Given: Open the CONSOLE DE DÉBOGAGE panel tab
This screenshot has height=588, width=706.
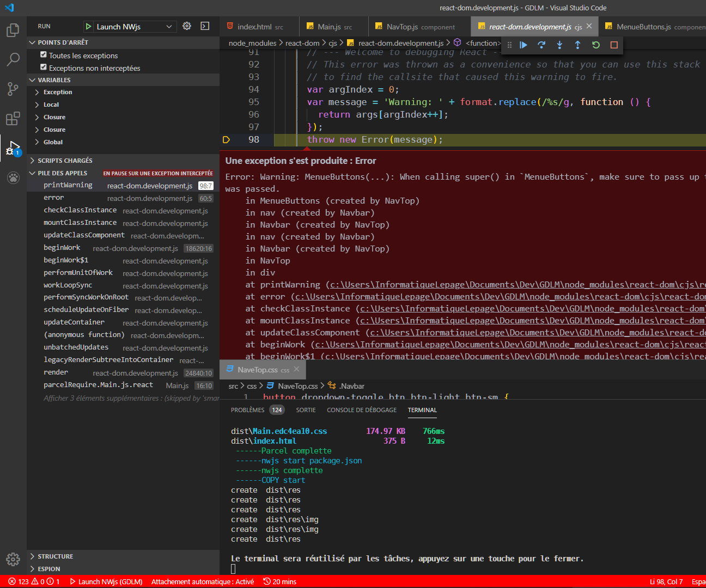Looking at the screenshot, I should (361, 410).
